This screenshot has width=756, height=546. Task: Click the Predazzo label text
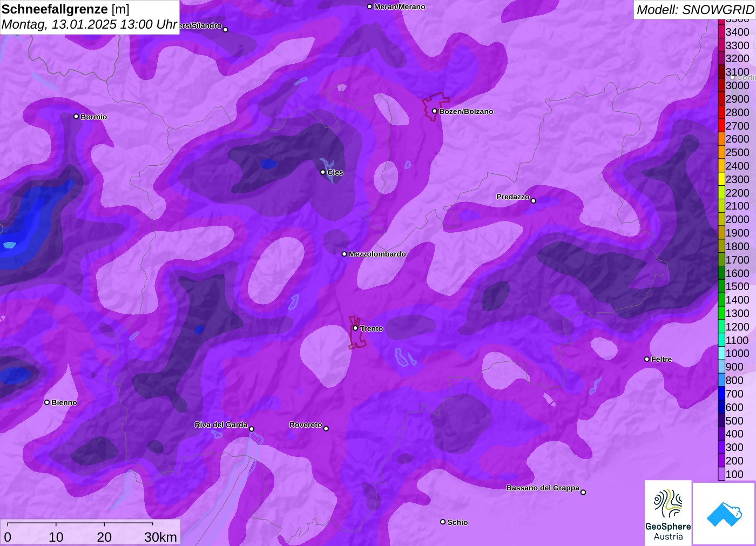tap(513, 197)
